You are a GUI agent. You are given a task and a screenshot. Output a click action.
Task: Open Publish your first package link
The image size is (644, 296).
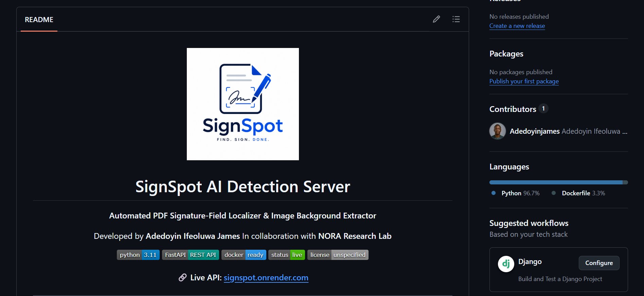click(524, 81)
